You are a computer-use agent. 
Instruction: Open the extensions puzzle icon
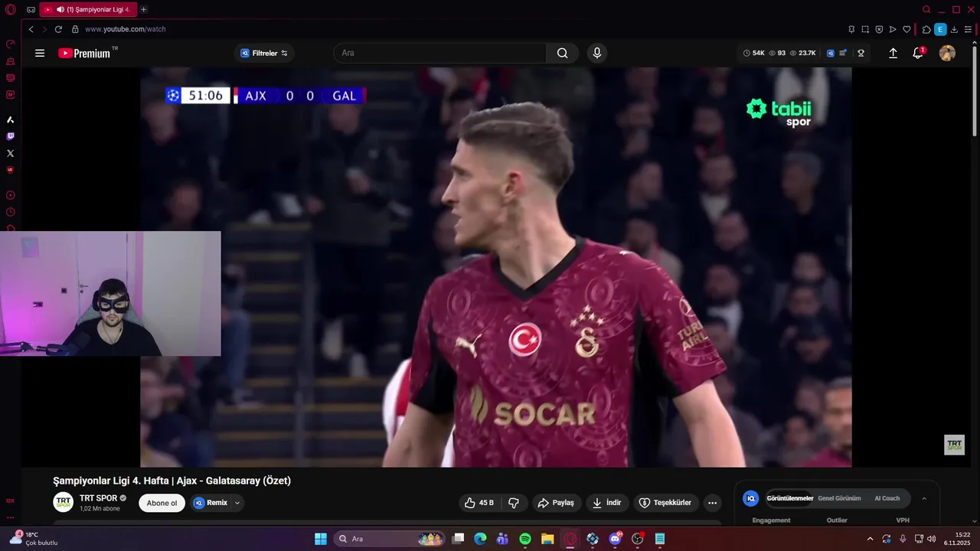click(926, 29)
